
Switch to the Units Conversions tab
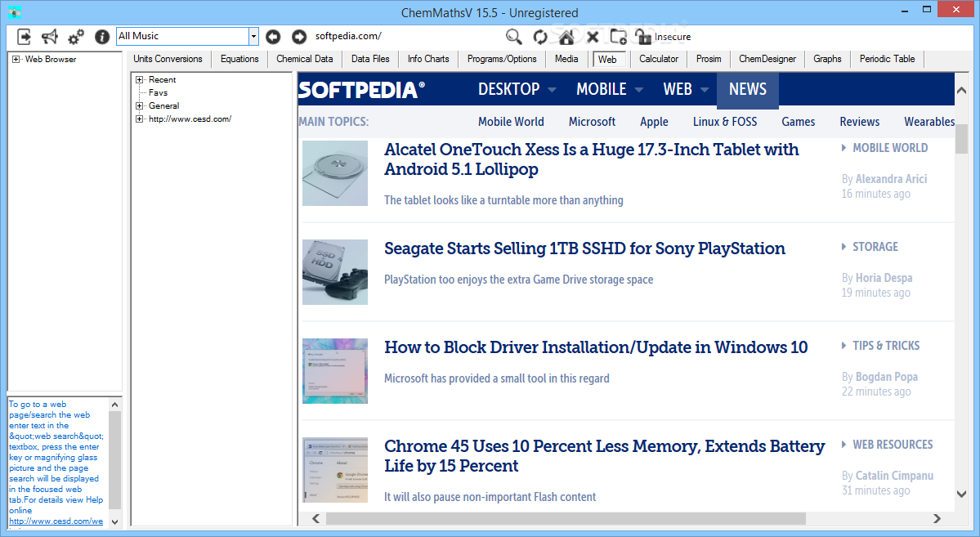[x=168, y=59]
